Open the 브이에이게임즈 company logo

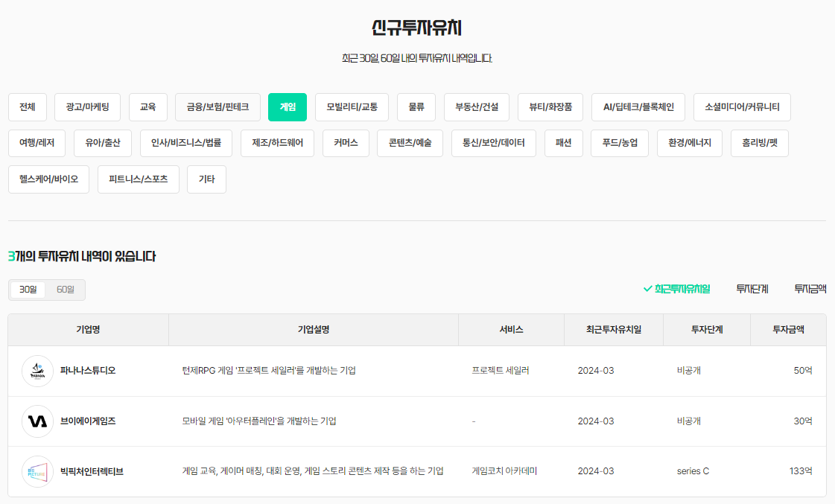[x=37, y=421]
